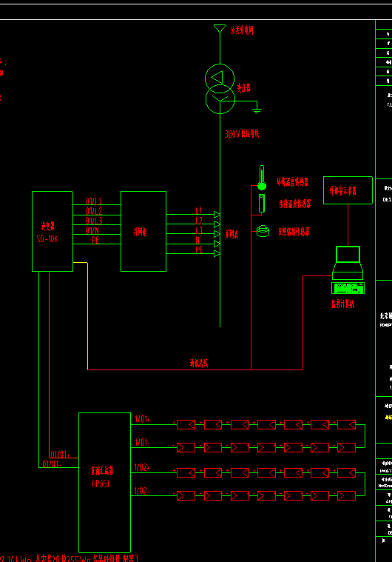Image resolution: width=392 pixels, height=562 pixels.
Task: Click the monitoring computer text label
Action: (342, 304)
